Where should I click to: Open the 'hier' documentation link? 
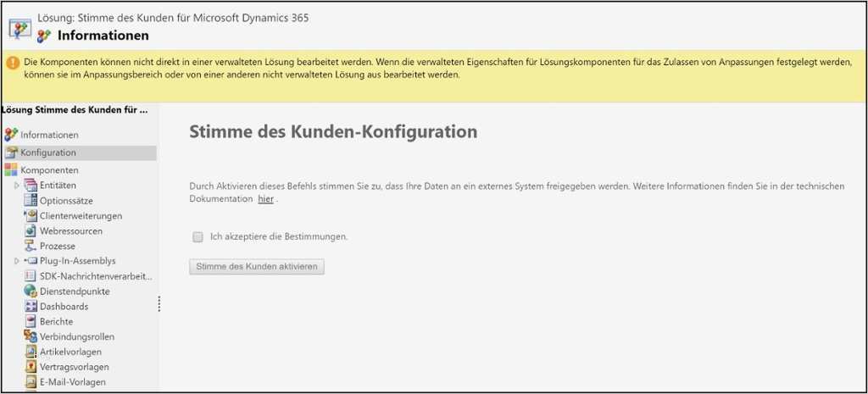click(265, 198)
